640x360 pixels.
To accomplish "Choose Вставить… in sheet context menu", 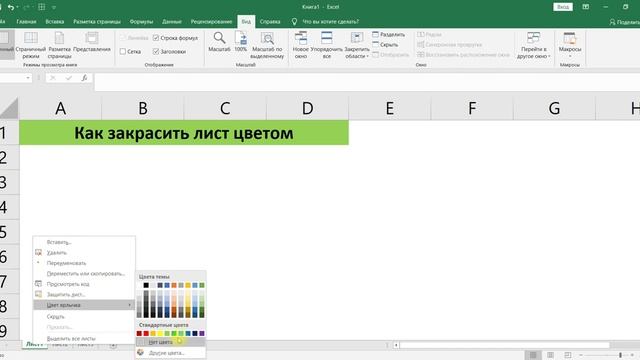I will pyautogui.click(x=84, y=242).
